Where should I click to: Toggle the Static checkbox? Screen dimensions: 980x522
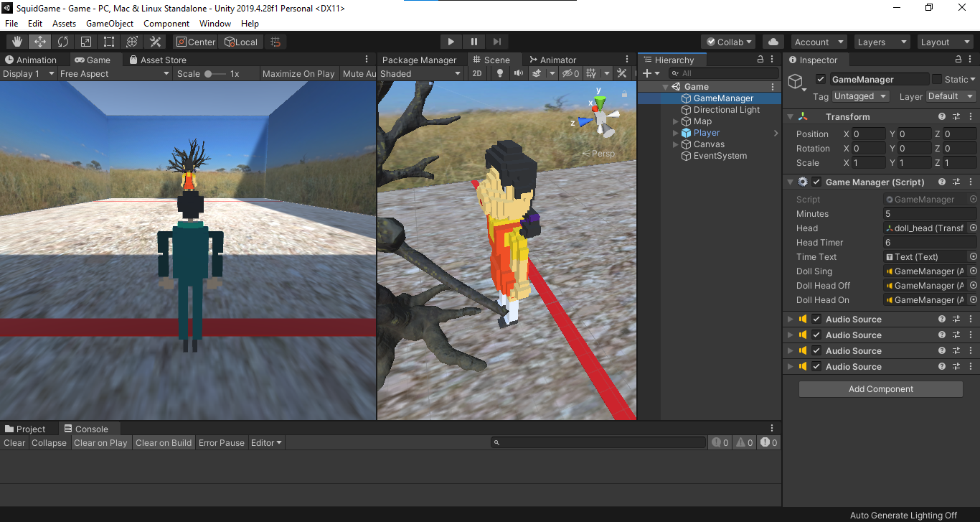936,79
